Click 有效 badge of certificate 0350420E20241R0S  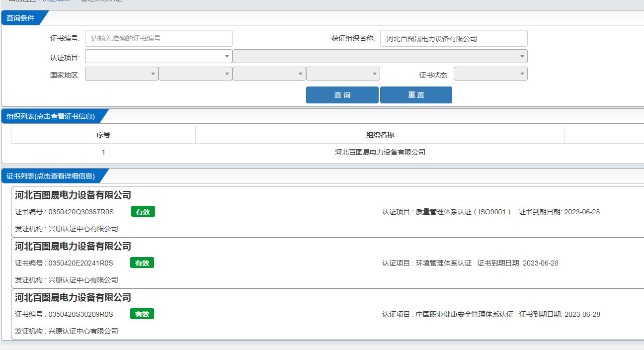pos(142,263)
